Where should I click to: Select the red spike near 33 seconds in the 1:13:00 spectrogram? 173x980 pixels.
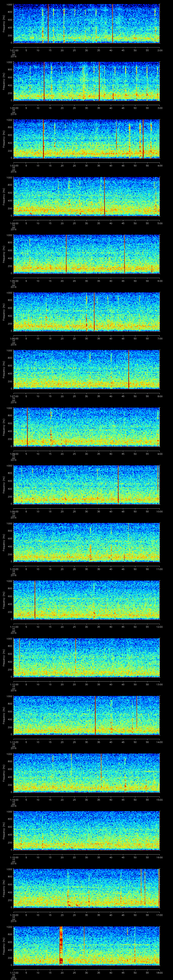[95, 715]
